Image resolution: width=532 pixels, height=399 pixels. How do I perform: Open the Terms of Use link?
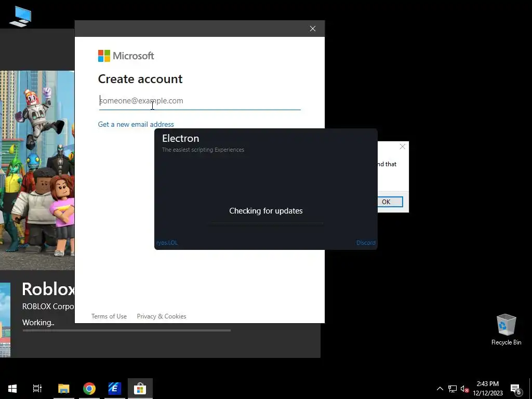(x=109, y=316)
